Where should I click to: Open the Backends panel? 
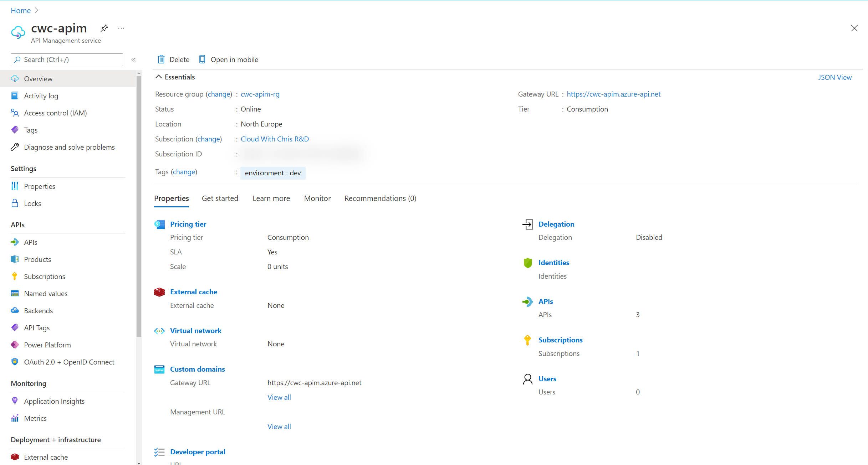point(38,310)
